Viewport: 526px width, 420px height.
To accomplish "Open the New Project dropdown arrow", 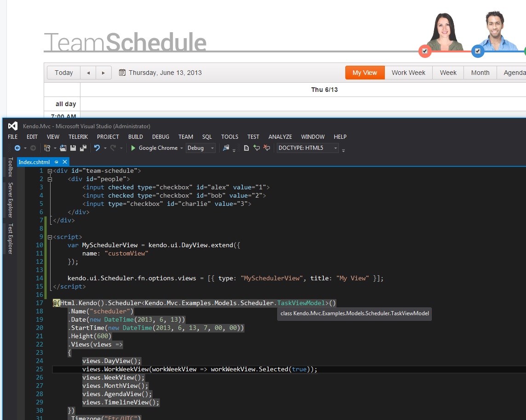I will click(55, 148).
